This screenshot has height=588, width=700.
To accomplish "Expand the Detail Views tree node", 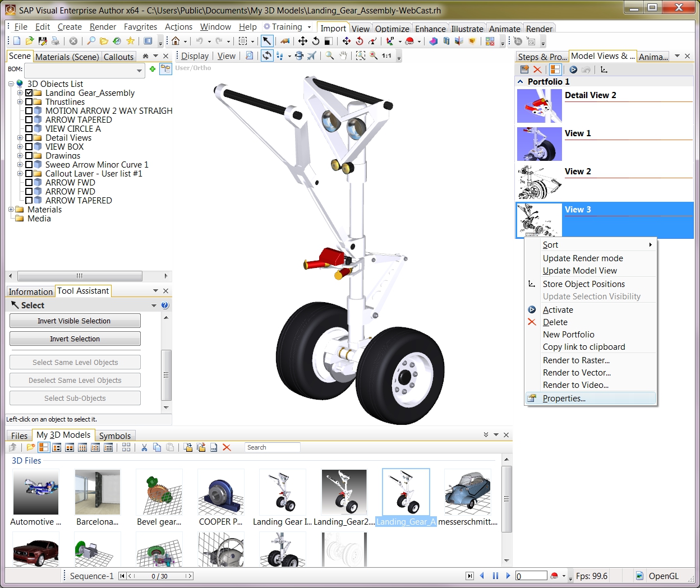I will [x=20, y=138].
